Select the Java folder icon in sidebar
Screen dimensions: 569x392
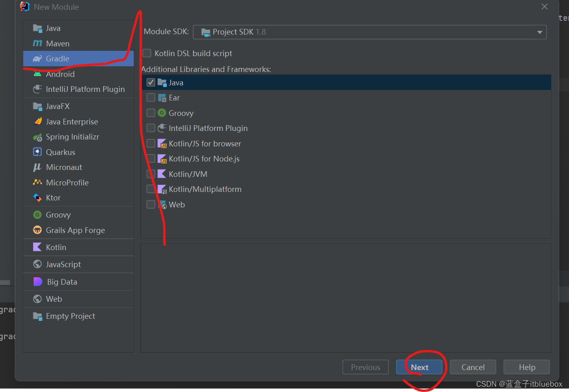coord(37,28)
